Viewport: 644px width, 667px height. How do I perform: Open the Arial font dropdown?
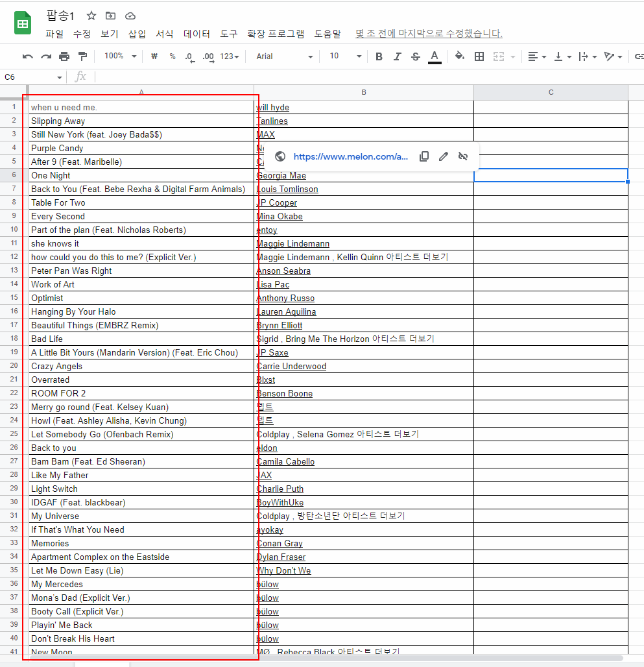tap(284, 56)
